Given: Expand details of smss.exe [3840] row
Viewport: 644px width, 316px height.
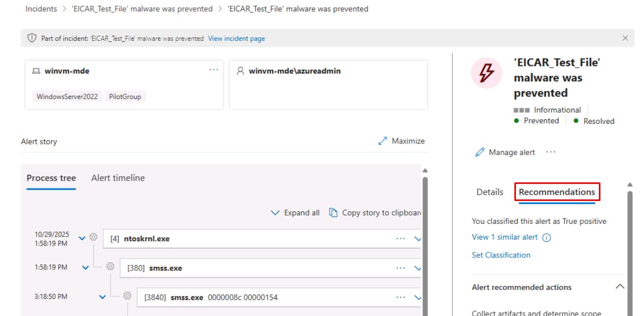Looking at the screenshot, I should click(417, 297).
